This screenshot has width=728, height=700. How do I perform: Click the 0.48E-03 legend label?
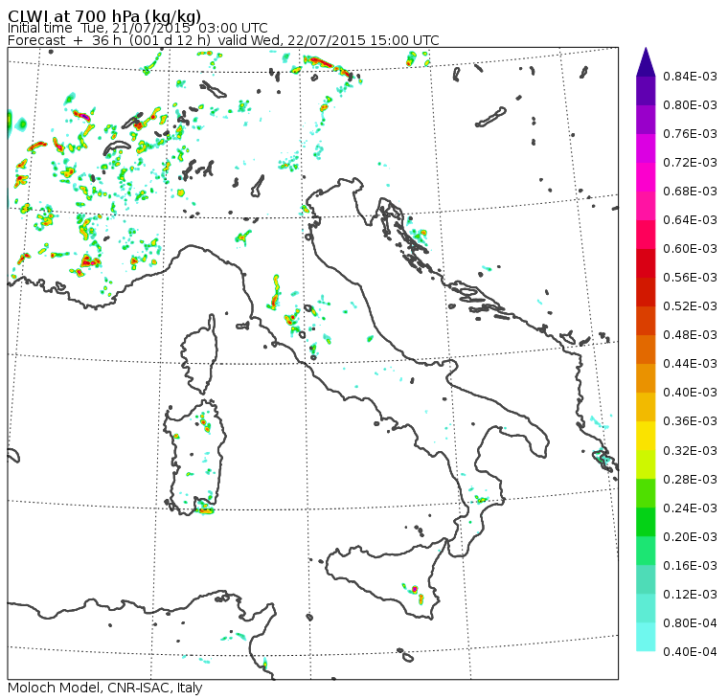(x=690, y=335)
